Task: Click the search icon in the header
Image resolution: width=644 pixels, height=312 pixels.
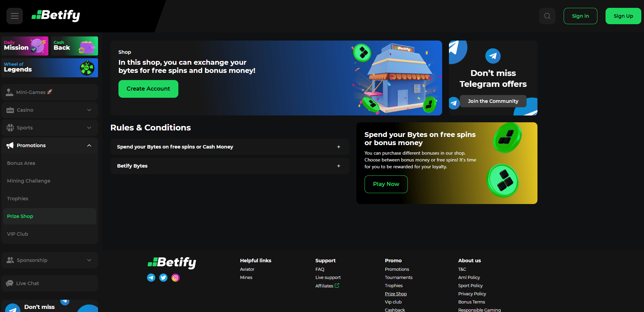Action: pyautogui.click(x=547, y=16)
